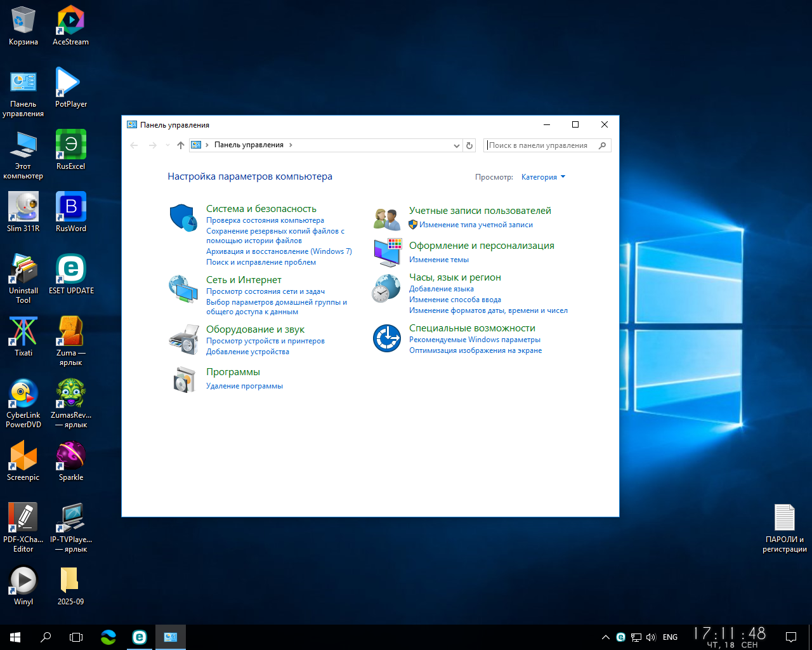The width and height of the screenshot is (812, 650).
Task: Expand the breadcrumb chevron after Панель управления
Action: point(291,145)
